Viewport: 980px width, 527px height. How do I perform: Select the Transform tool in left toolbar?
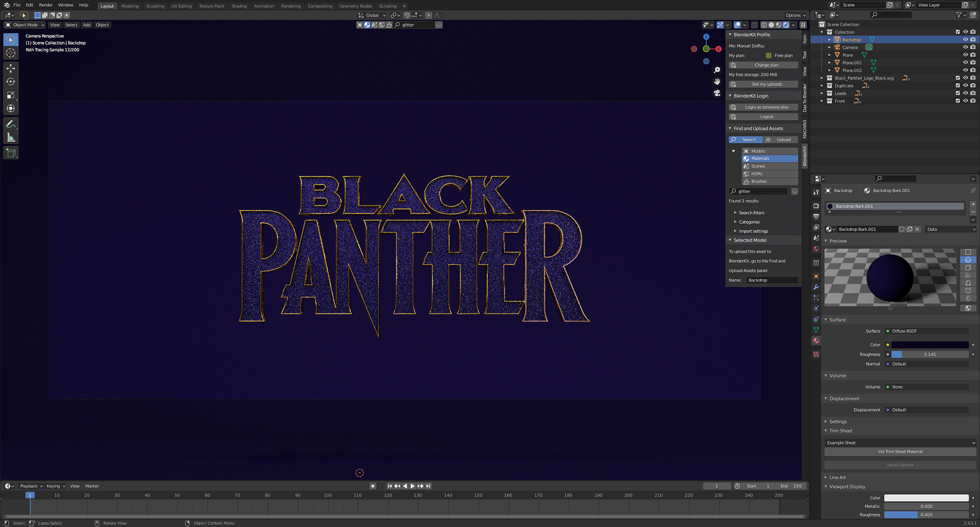(x=11, y=108)
